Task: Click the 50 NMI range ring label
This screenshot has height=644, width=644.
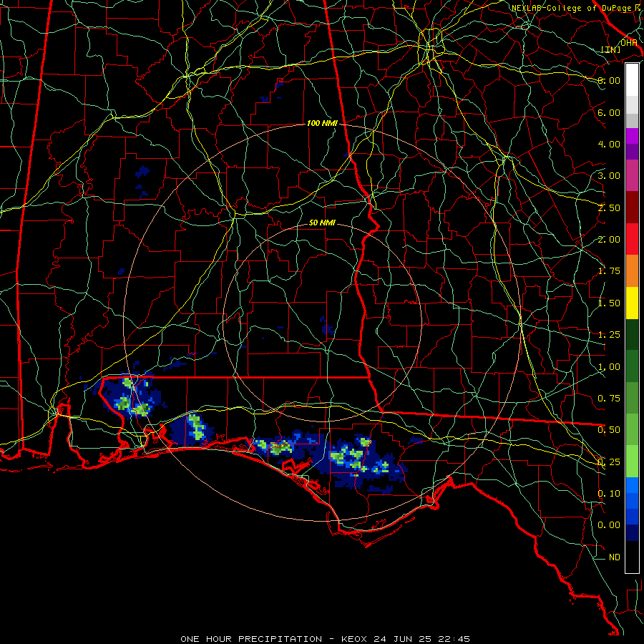Action: coord(322,223)
